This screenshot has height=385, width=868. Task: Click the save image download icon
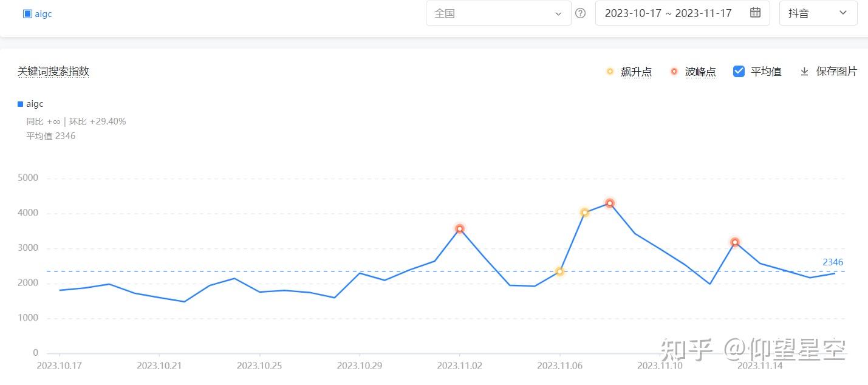click(804, 72)
